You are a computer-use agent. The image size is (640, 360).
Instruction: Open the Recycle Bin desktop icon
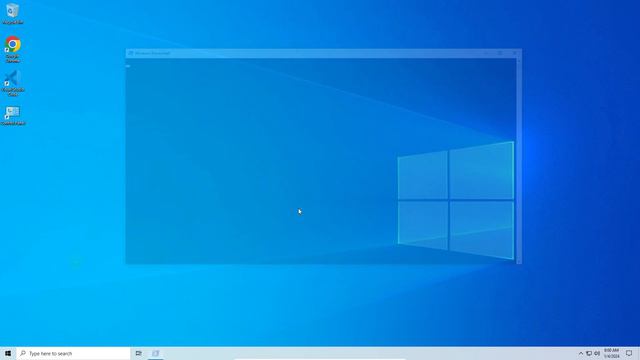point(13,13)
